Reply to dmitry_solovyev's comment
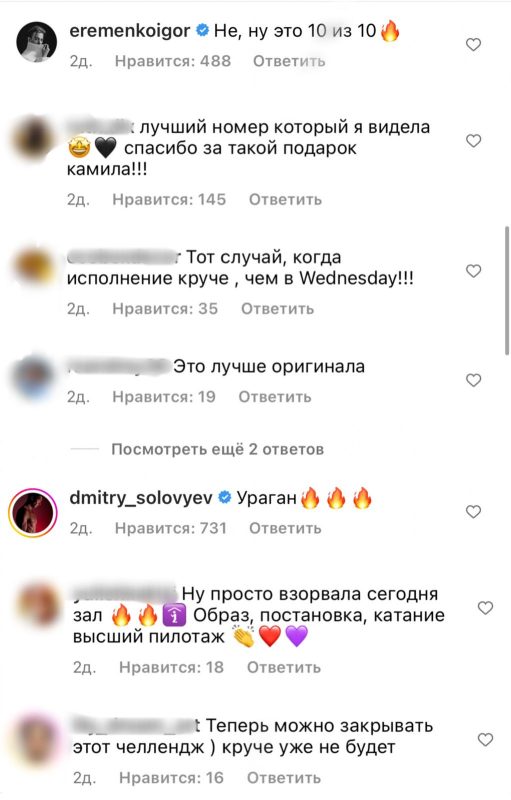This screenshot has height=800, width=511. pos(285,528)
